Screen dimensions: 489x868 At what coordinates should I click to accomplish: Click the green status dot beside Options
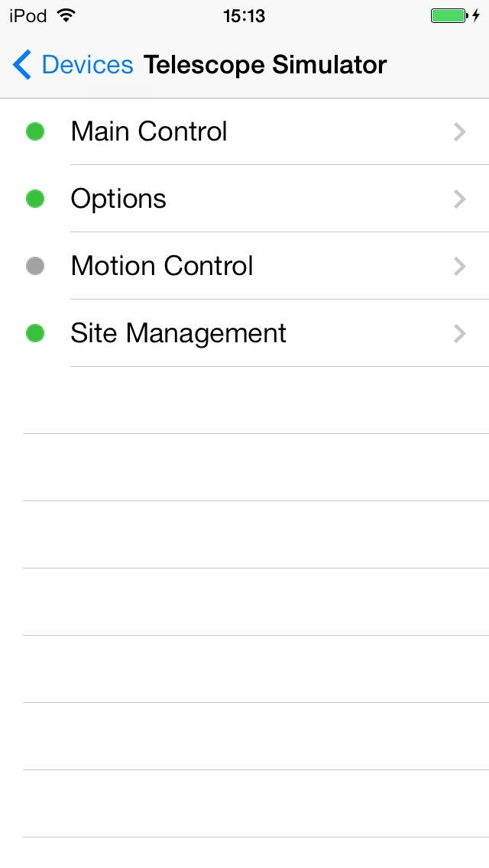[x=35, y=199]
